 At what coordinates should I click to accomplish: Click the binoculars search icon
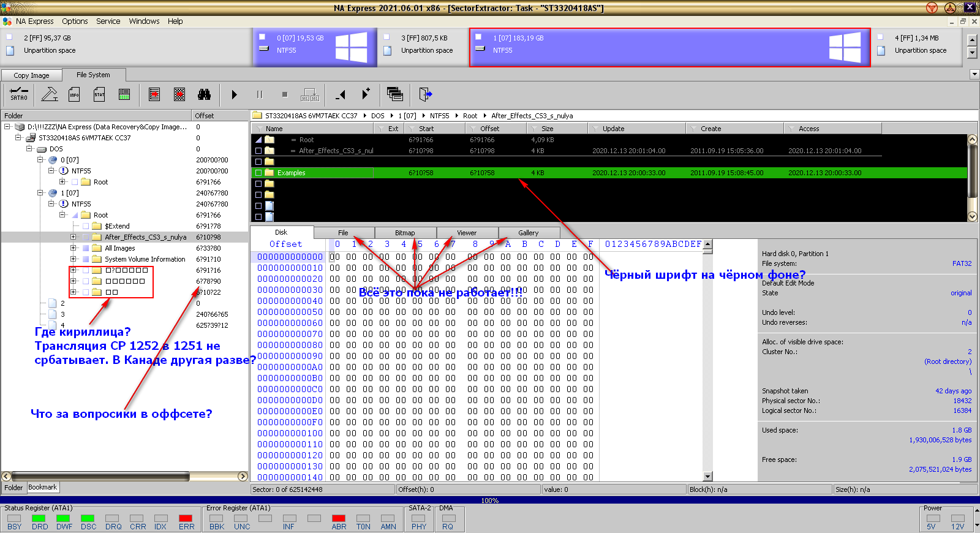pos(204,94)
